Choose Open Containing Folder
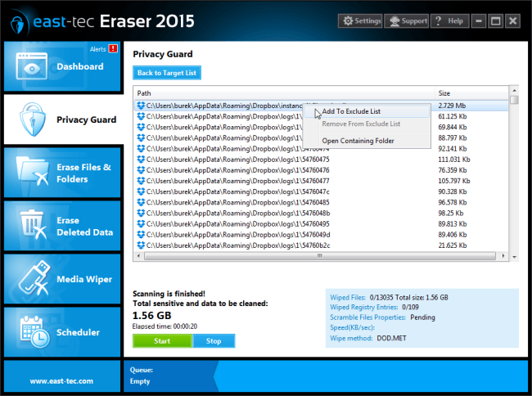Image resolution: width=532 pixels, height=396 pixels. (x=367, y=141)
